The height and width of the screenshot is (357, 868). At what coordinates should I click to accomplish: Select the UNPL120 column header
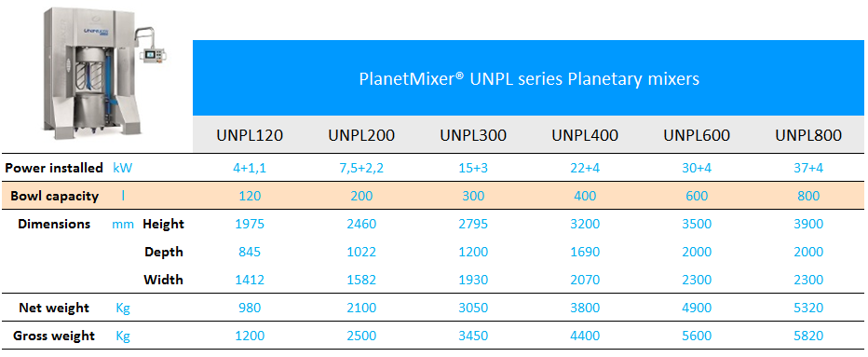click(x=250, y=135)
